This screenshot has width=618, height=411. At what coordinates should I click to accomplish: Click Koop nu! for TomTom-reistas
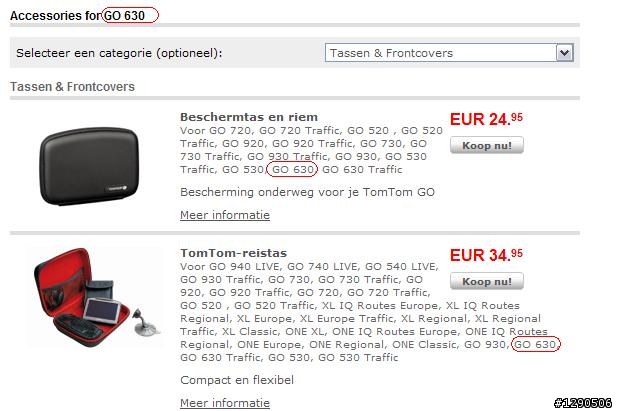[487, 281]
